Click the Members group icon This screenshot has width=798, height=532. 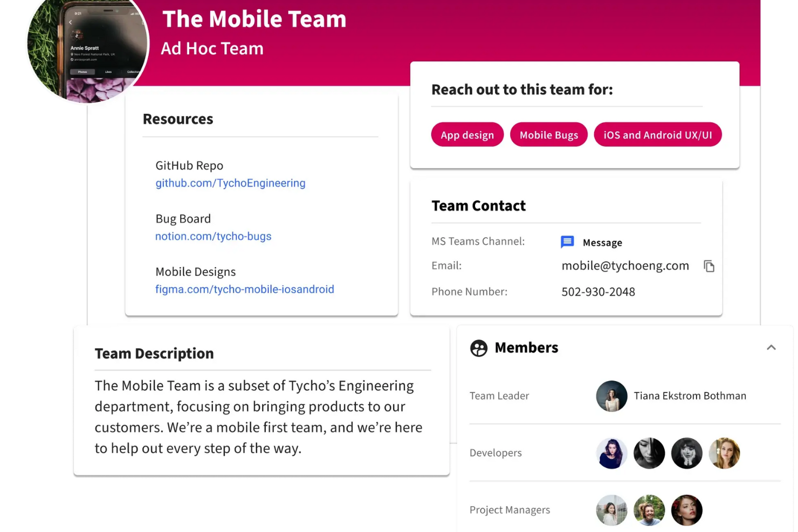tap(479, 348)
